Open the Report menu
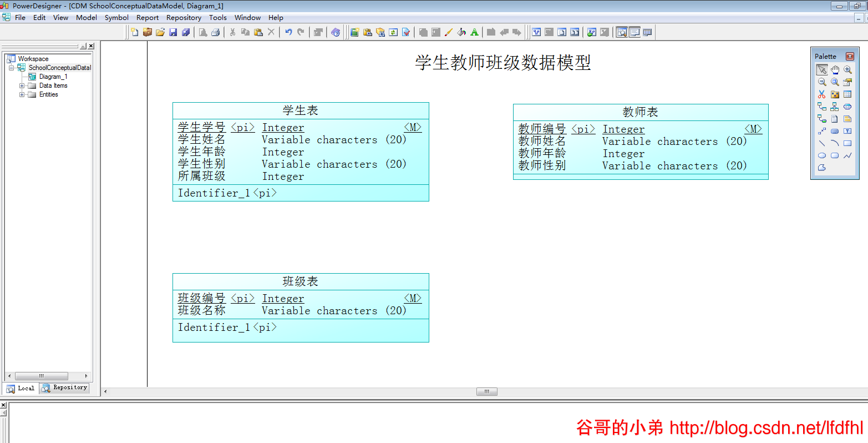The width and height of the screenshot is (868, 443). tap(148, 17)
